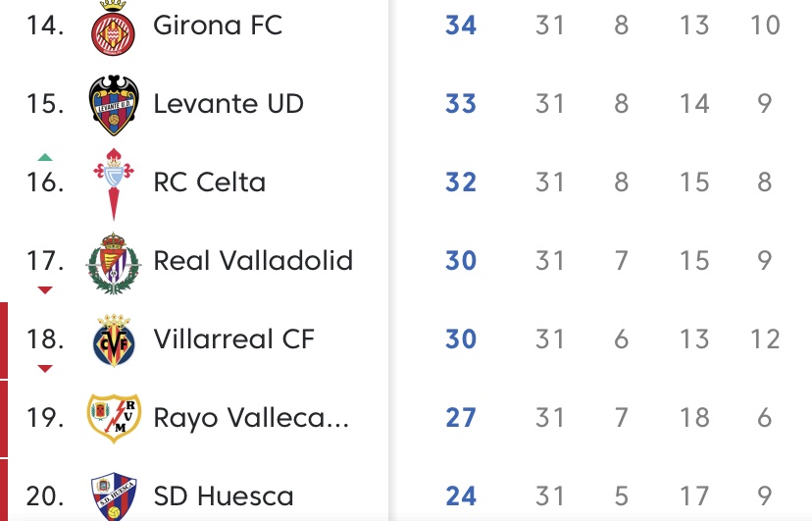Click the Rayo Vallecano club crest
This screenshot has width=812, height=521.
(x=115, y=418)
